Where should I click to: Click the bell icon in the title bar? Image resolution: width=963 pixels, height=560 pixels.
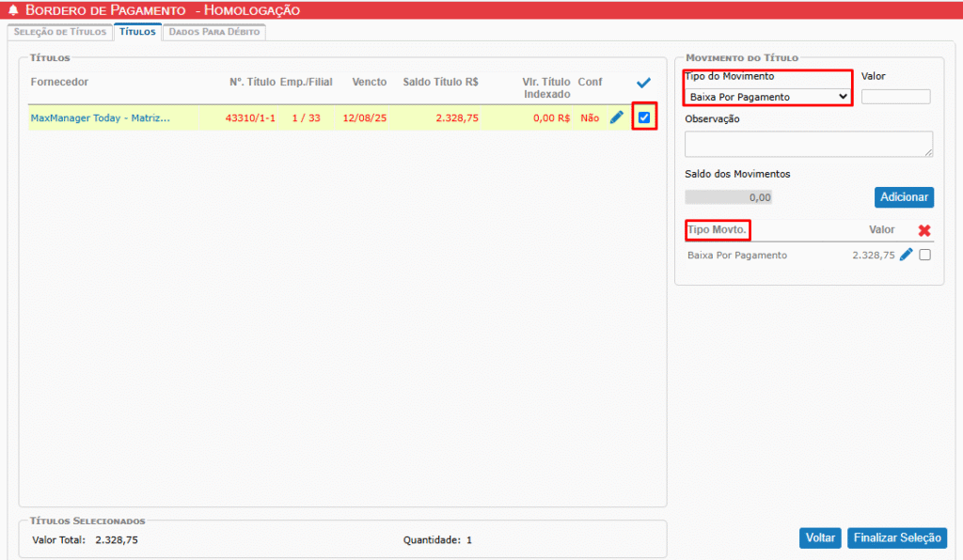click(x=13, y=10)
